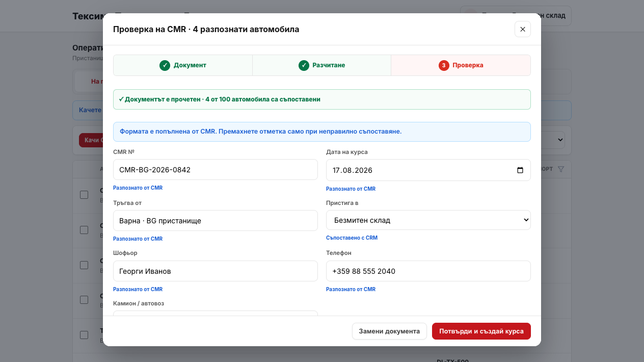The image size is (644, 362).
Task: Click the Съпоставено с CRM hint
Action: point(352,238)
